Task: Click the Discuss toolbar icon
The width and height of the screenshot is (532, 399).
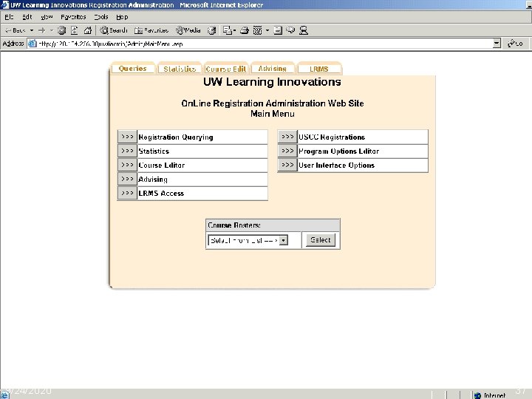Action: 278,30
